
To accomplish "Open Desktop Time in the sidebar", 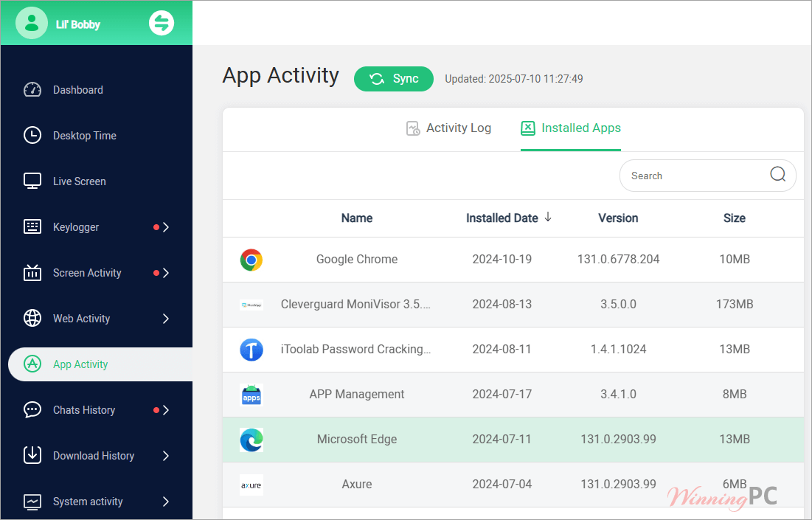I will (84, 135).
